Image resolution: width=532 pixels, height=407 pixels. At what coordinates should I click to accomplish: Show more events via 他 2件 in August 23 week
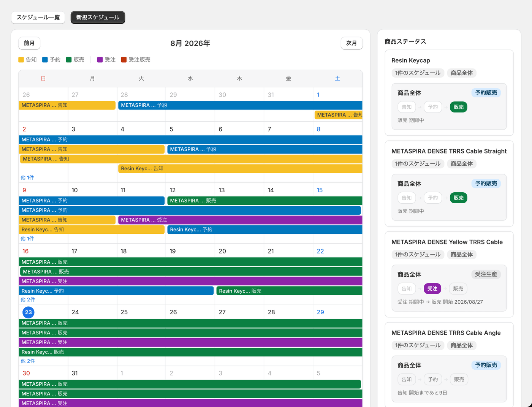point(28,361)
